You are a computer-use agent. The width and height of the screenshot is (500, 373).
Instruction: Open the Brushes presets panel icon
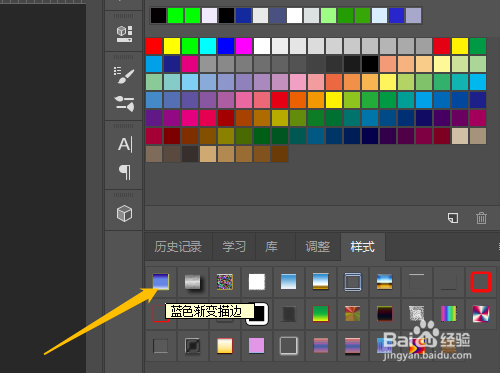[x=124, y=103]
